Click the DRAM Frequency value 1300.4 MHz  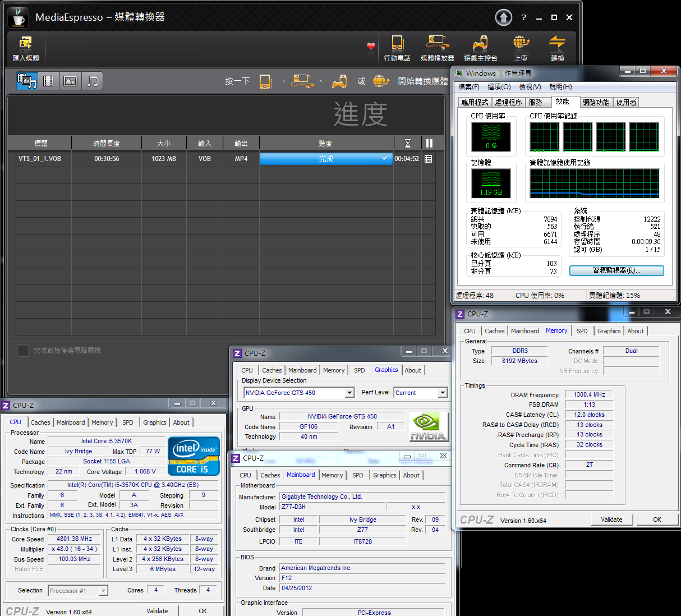(x=590, y=394)
